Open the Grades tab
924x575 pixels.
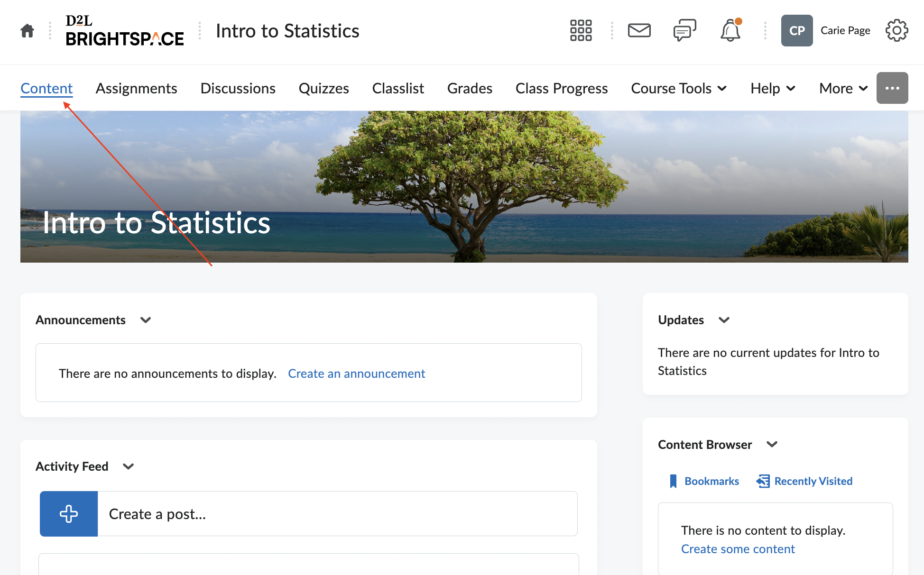coord(470,88)
